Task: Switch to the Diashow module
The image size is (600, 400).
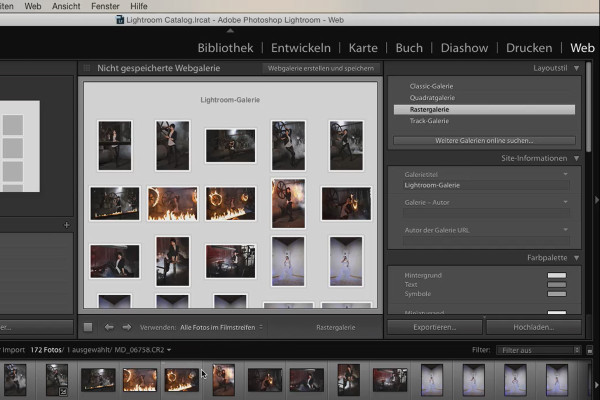Action: click(x=465, y=48)
